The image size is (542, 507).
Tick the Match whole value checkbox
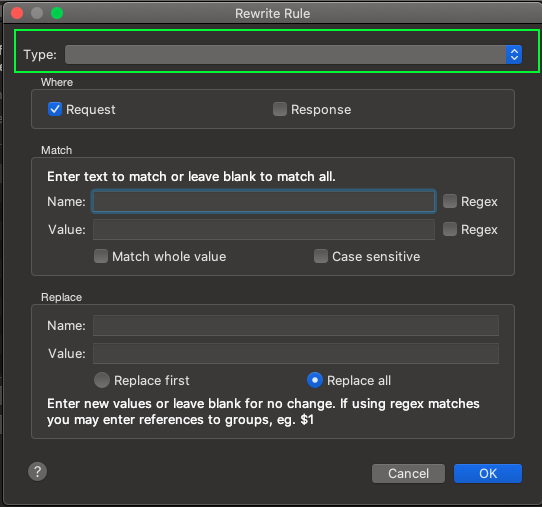tap(101, 256)
